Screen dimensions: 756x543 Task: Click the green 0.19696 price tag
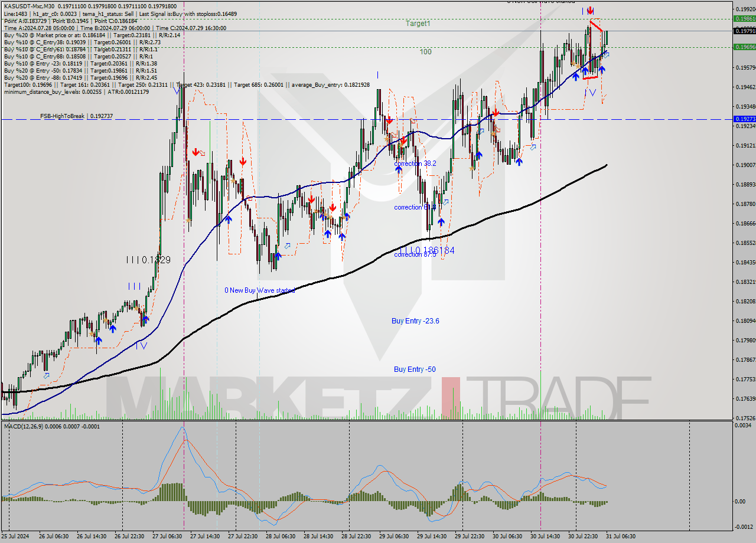(x=744, y=47)
